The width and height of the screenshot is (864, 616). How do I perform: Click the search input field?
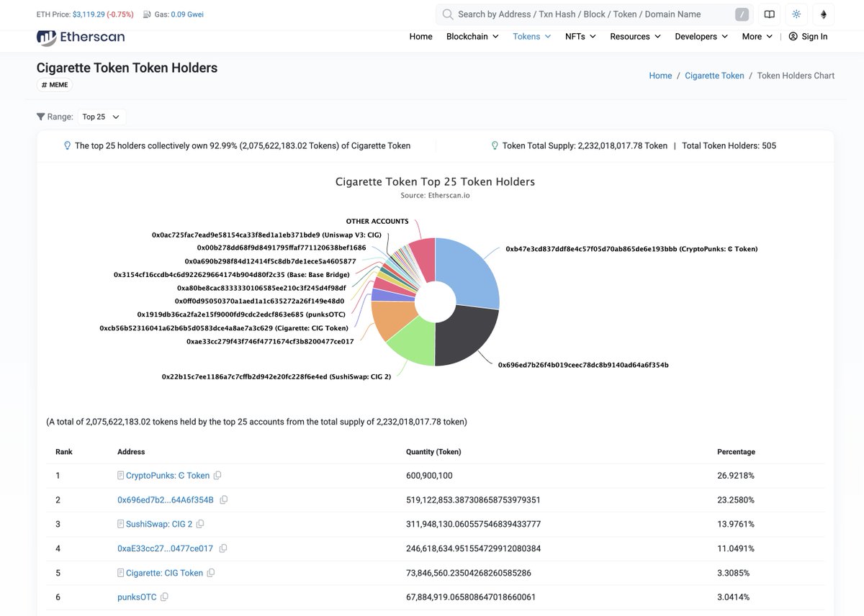[594, 14]
